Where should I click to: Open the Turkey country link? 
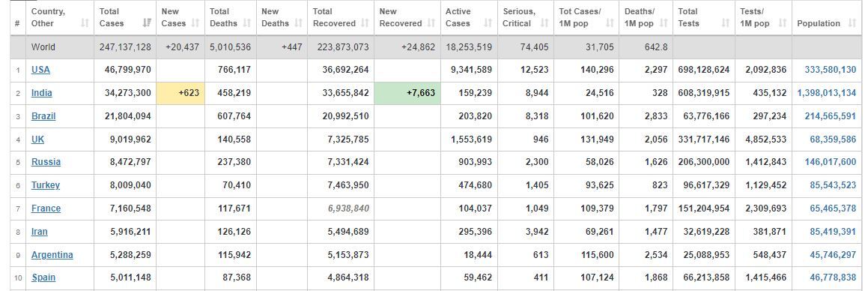[46, 185]
